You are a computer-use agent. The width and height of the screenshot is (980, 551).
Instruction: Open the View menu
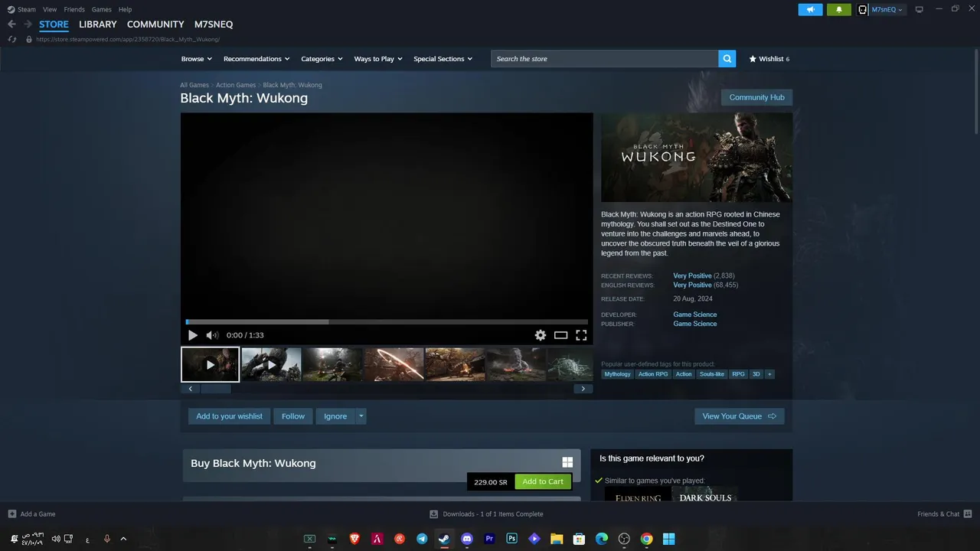pyautogui.click(x=50, y=9)
